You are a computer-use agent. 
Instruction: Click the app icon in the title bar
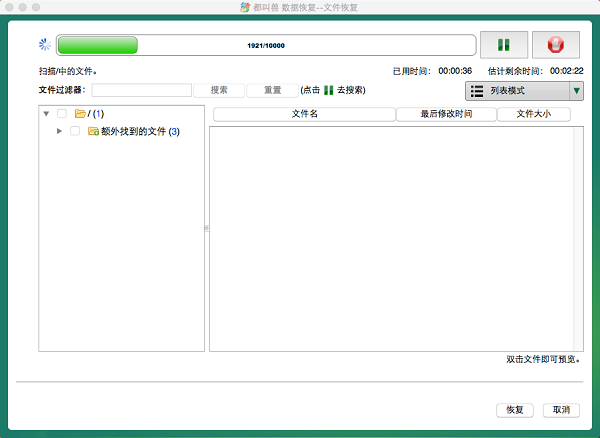click(x=245, y=7)
